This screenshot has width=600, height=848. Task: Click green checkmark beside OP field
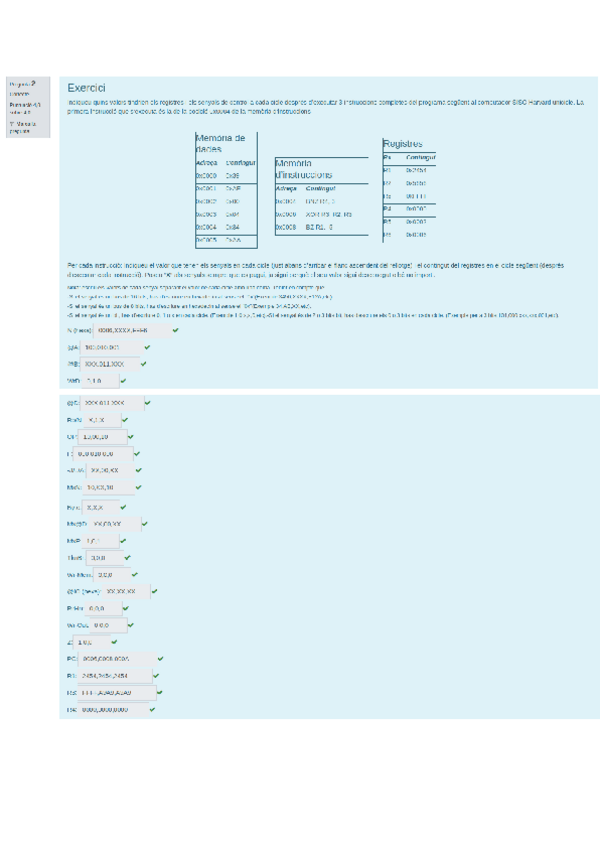pyautogui.click(x=131, y=436)
